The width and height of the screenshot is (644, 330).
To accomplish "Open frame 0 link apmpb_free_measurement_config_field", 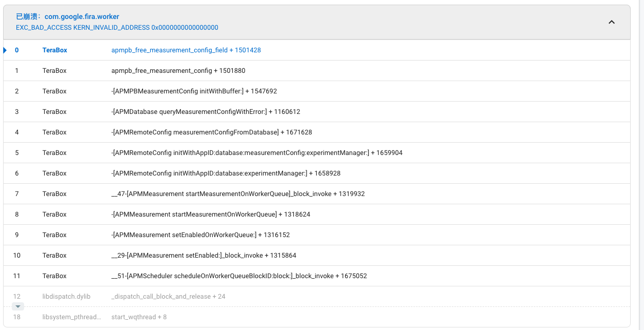I will pyautogui.click(x=186, y=50).
